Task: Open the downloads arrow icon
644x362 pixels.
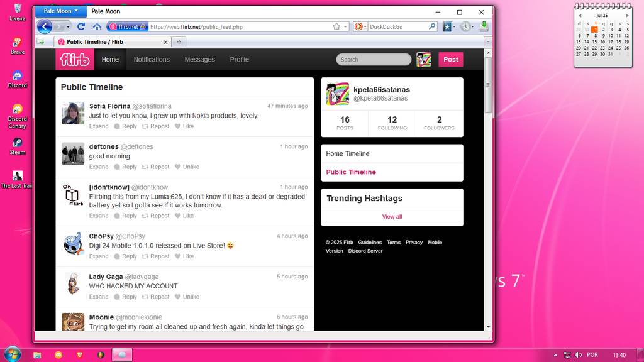Action: click(x=484, y=26)
